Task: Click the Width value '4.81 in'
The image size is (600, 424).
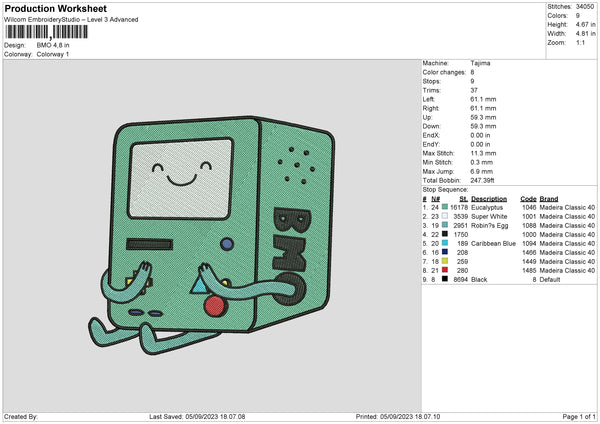Action: pyautogui.click(x=585, y=34)
